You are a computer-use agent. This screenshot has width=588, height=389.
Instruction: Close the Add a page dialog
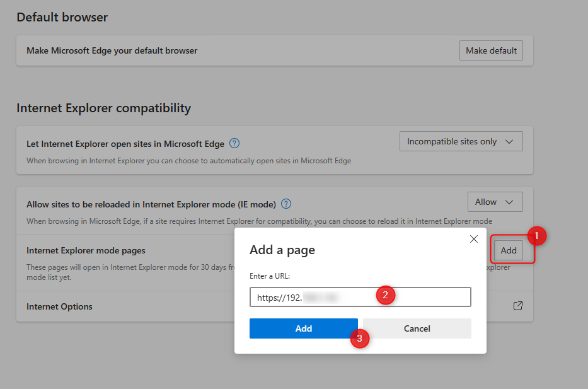pos(474,240)
